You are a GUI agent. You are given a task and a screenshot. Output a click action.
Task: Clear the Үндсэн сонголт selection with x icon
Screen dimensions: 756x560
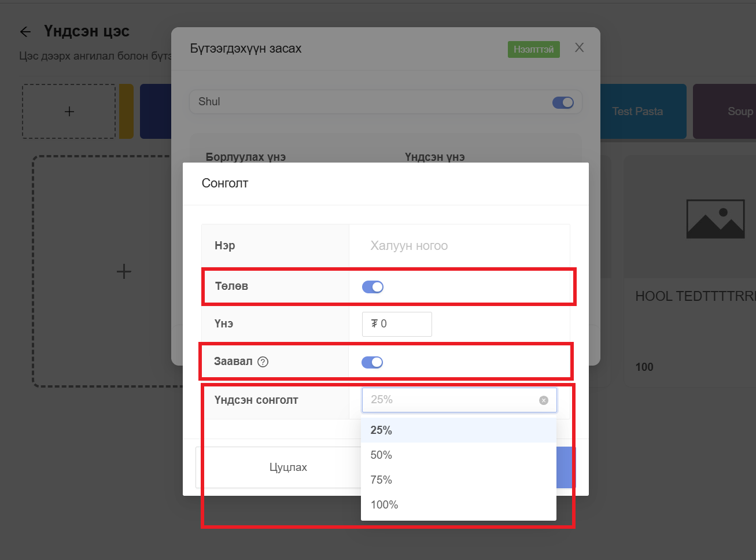coord(544,400)
